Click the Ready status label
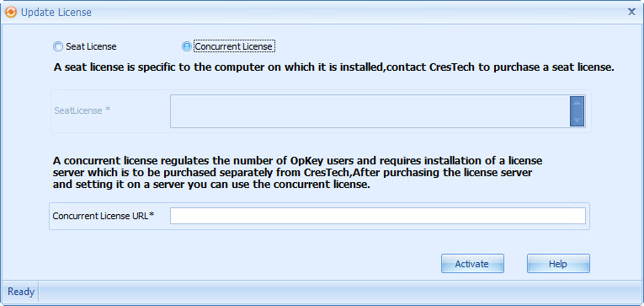Screen dimensions: 644x306 21,292
